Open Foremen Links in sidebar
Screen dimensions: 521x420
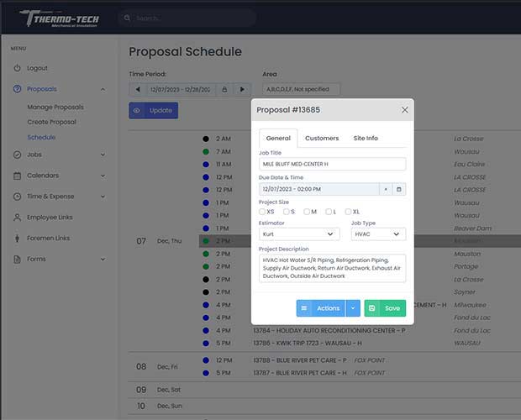[49, 239]
